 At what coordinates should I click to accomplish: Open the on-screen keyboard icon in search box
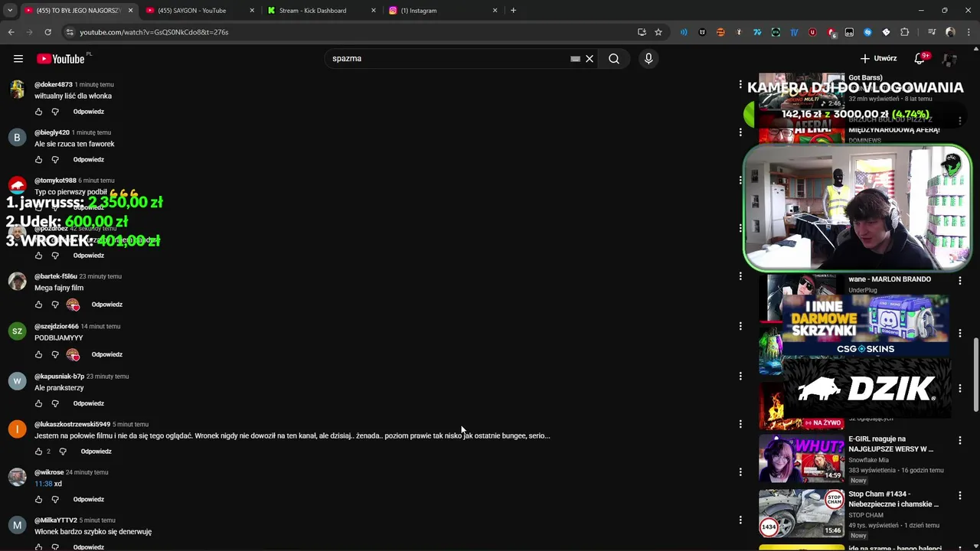pyautogui.click(x=575, y=58)
